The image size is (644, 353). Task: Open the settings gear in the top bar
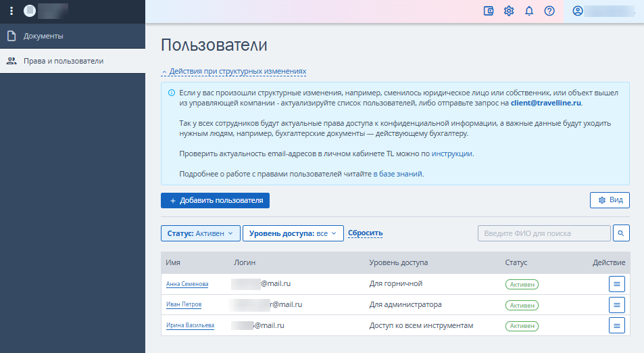(x=509, y=11)
